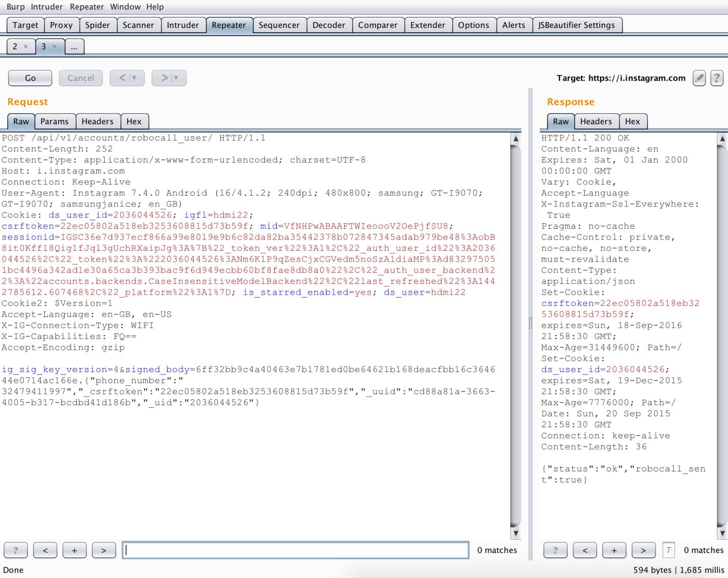Click the plus button in request search bar
The image size is (728, 578).
pos(74,550)
